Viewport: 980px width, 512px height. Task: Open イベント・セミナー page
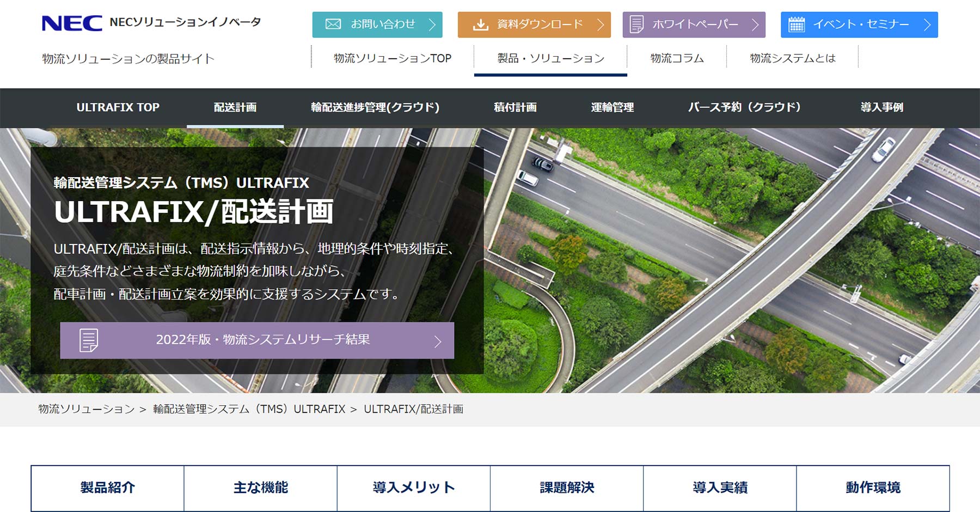coord(859,25)
